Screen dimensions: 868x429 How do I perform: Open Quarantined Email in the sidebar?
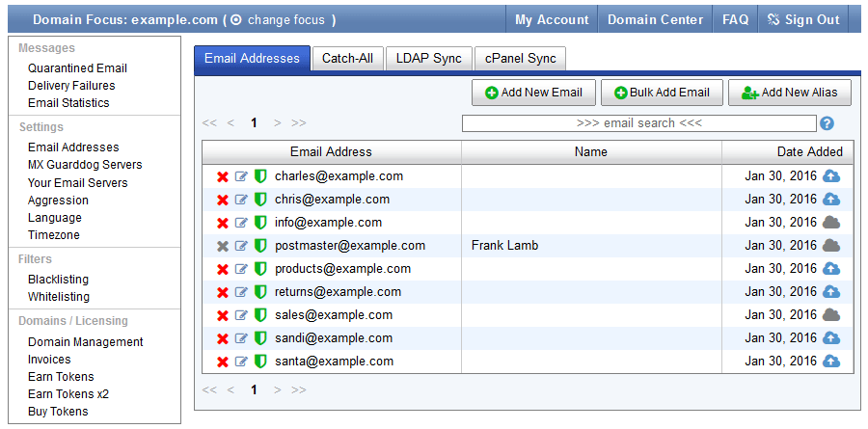[x=77, y=68]
